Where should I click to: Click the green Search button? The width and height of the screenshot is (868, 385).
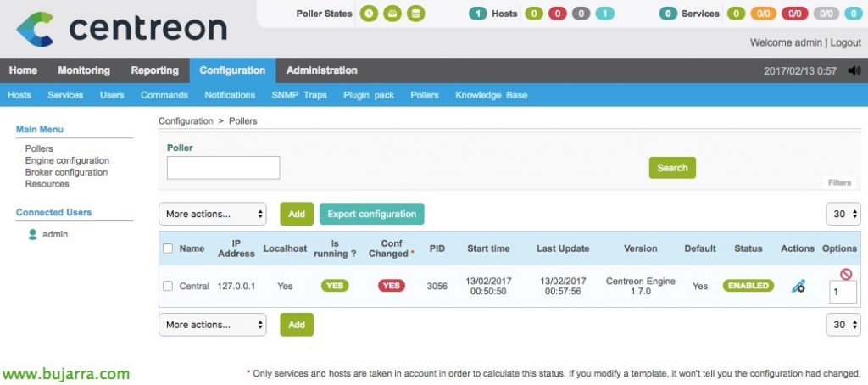(x=672, y=168)
